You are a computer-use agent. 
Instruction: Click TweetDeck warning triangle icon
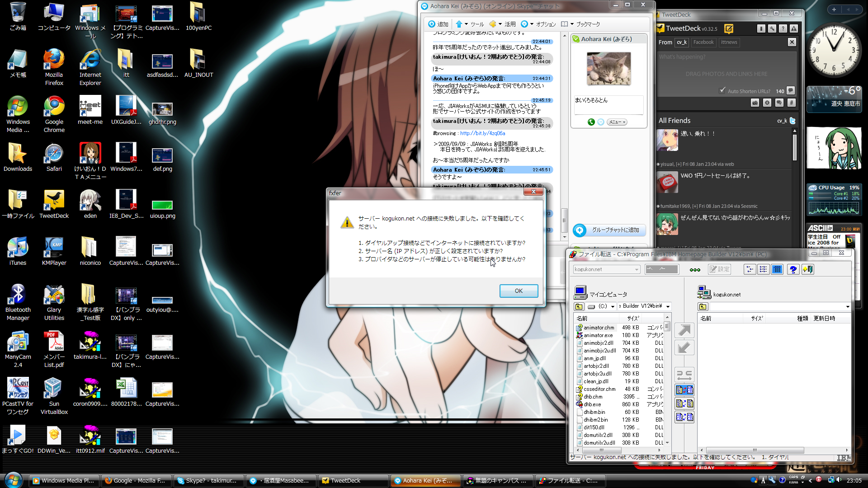pos(794,28)
